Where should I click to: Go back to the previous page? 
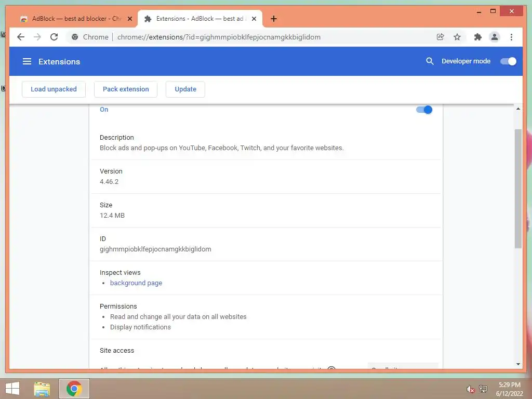click(21, 37)
